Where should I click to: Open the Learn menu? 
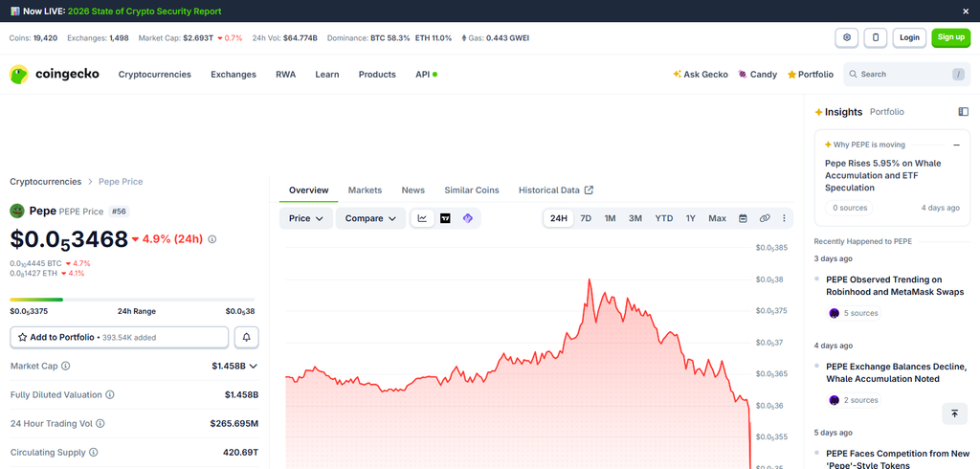(327, 75)
